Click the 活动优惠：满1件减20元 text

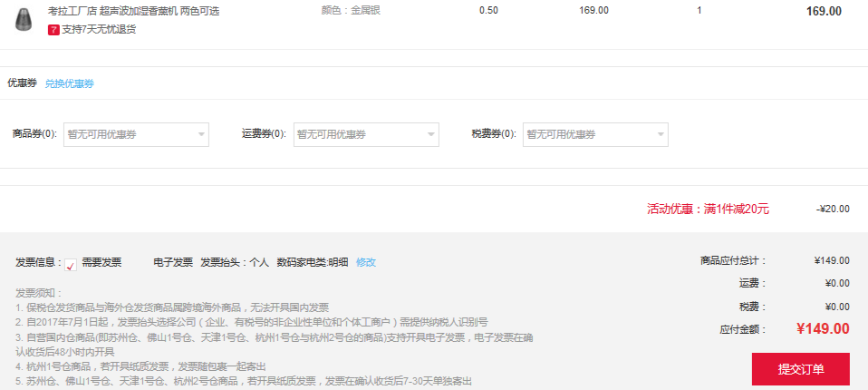(x=708, y=209)
